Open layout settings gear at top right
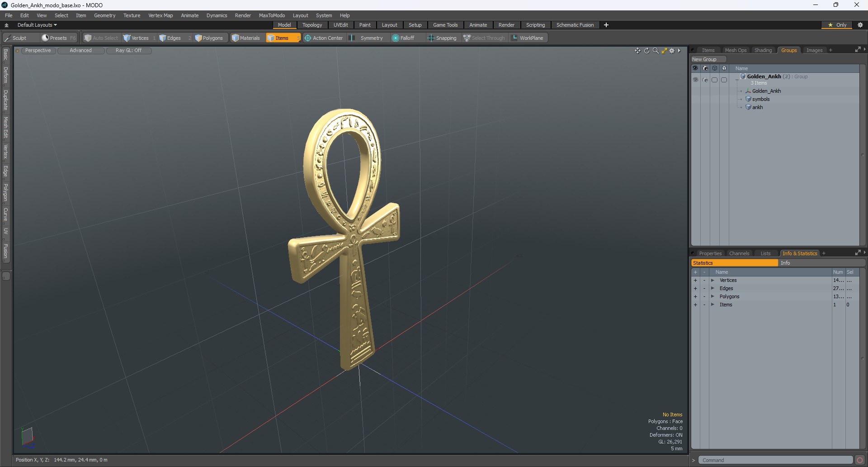Screen dimensions: 868x467 [x=860, y=25]
